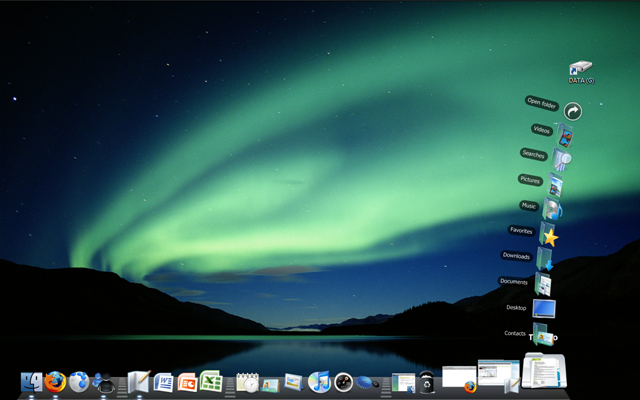640x400 pixels.
Task: Click the speedometer gauge dock icon
Action: (343, 383)
